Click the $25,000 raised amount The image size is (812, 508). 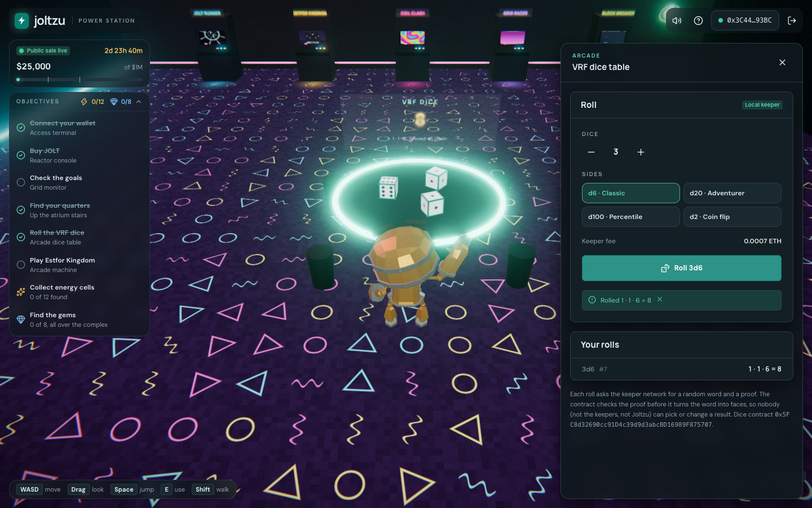[34, 67]
